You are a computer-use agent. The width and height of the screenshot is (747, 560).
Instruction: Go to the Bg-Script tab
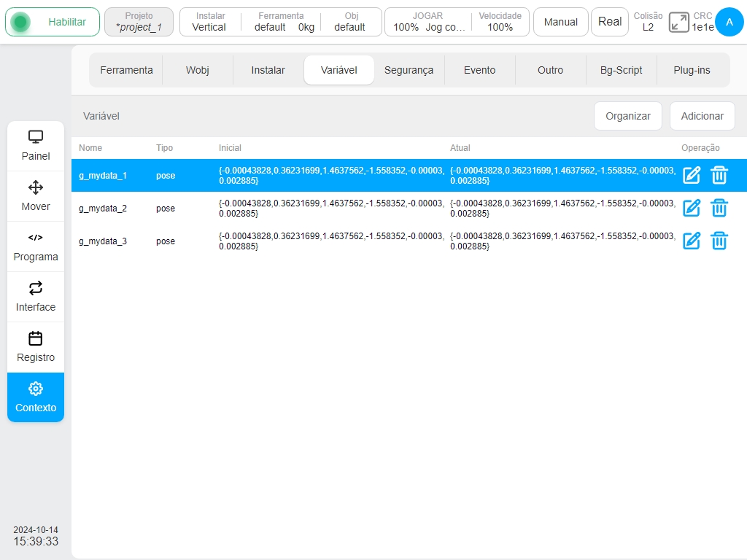tap(622, 70)
